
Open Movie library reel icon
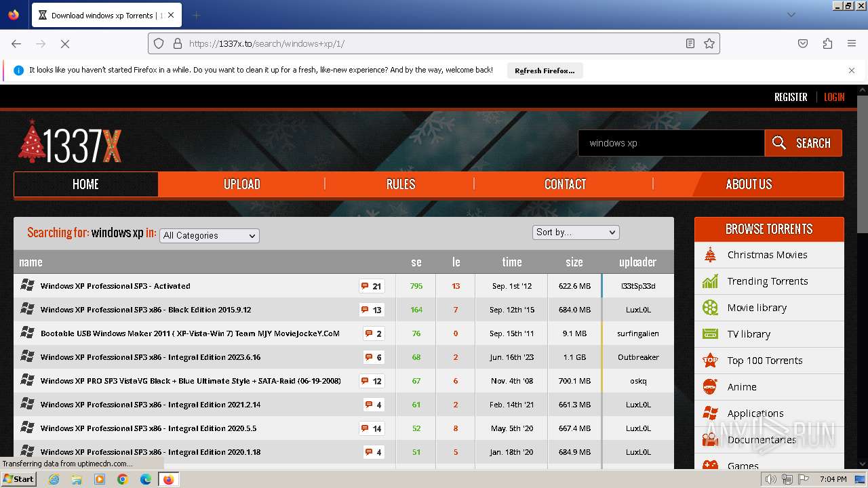pyautogui.click(x=710, y=308)
